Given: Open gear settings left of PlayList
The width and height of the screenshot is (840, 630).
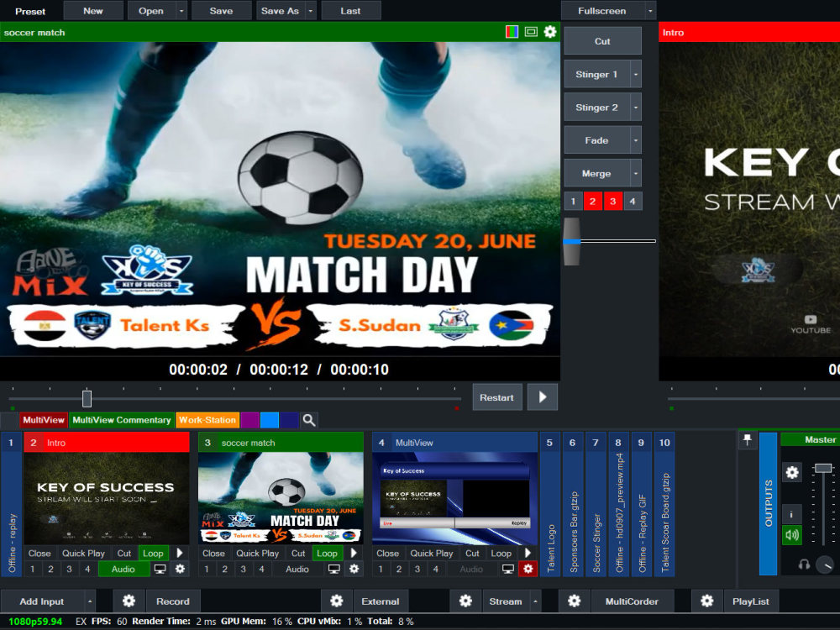Looking at the screenshot, I should point(707,601).
